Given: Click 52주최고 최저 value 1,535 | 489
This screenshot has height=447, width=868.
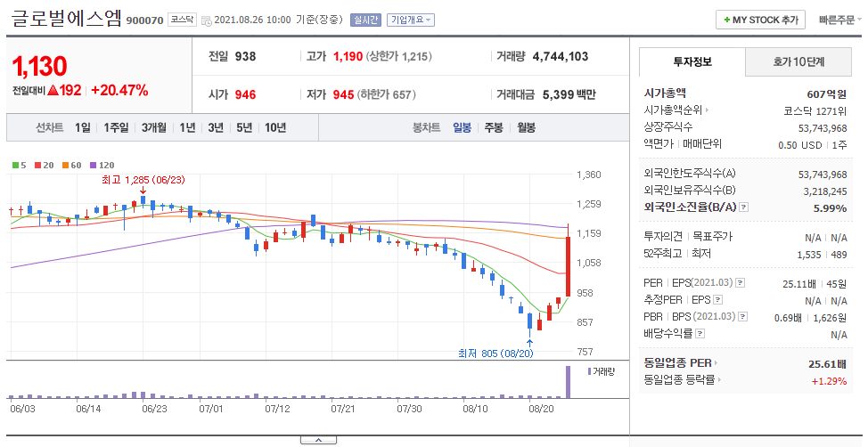Looking at the screenshot, I should click(x=822, y=255).
